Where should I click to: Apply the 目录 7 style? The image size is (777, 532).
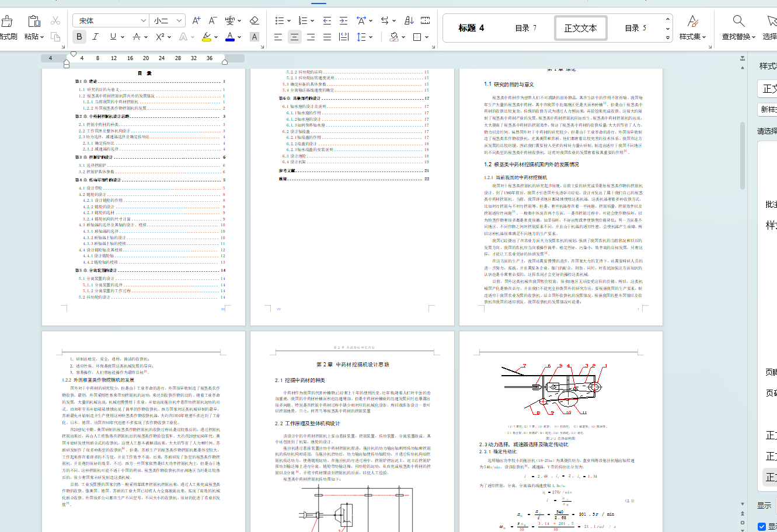(526, 28)
